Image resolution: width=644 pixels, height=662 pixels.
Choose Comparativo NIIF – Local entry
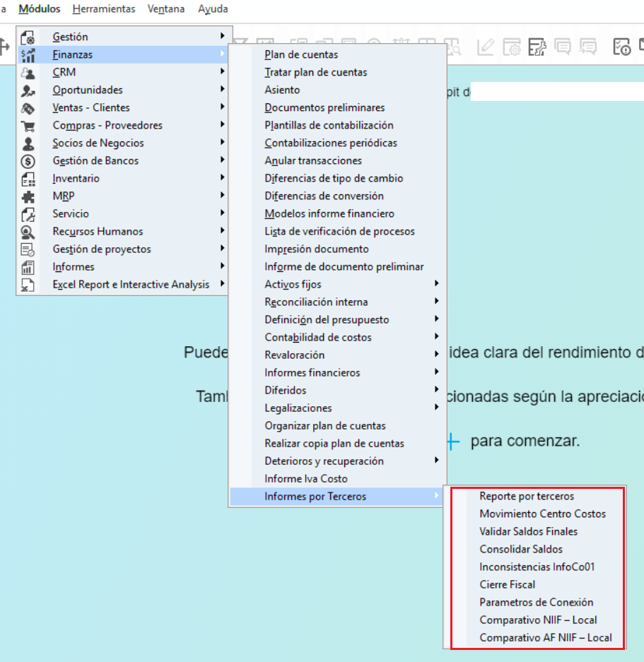tap(538, 620)
